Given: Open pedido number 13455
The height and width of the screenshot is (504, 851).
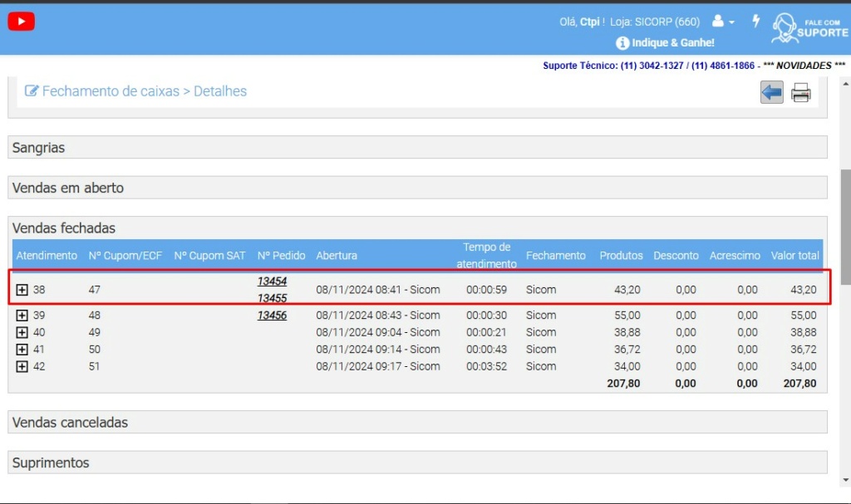Looking at the screenshot, I should pyautogui.click(x=272, y=298).
